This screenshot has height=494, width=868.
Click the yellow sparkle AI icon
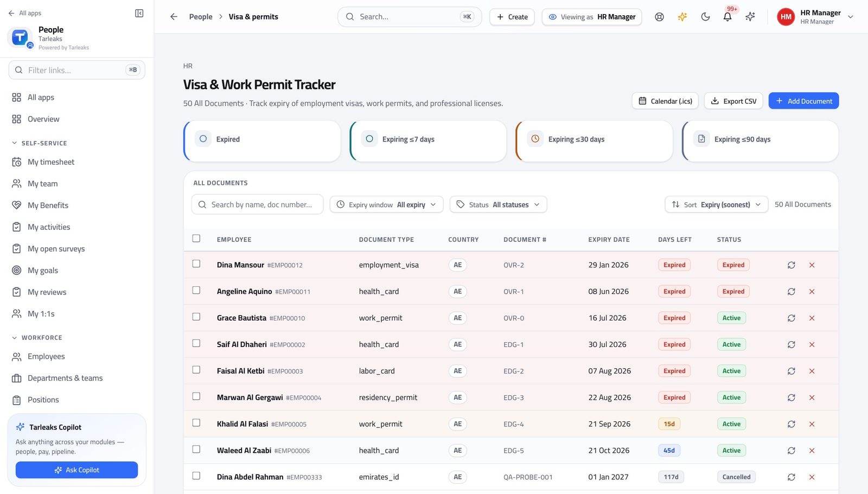682,17
